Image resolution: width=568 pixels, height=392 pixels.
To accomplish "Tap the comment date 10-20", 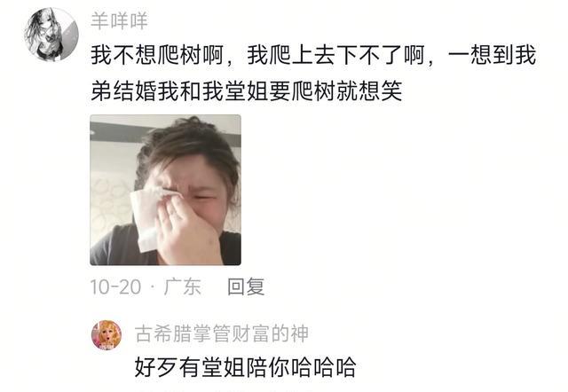I will click(115, 287).
